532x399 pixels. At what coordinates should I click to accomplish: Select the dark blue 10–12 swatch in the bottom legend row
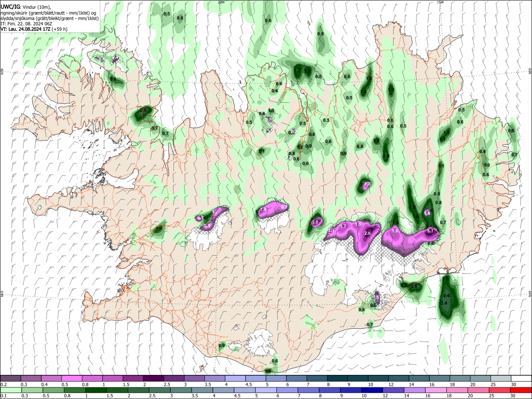point(371,390)
